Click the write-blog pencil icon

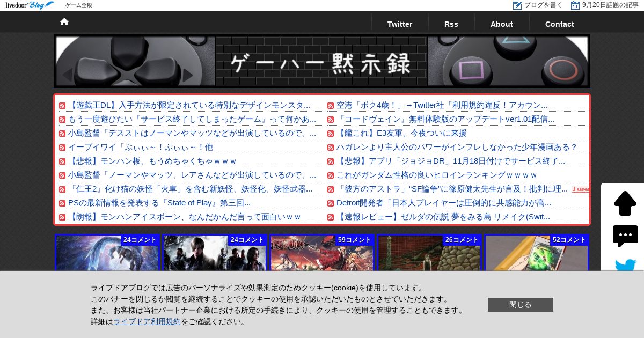pyautogui.click(x=517, y=5)
